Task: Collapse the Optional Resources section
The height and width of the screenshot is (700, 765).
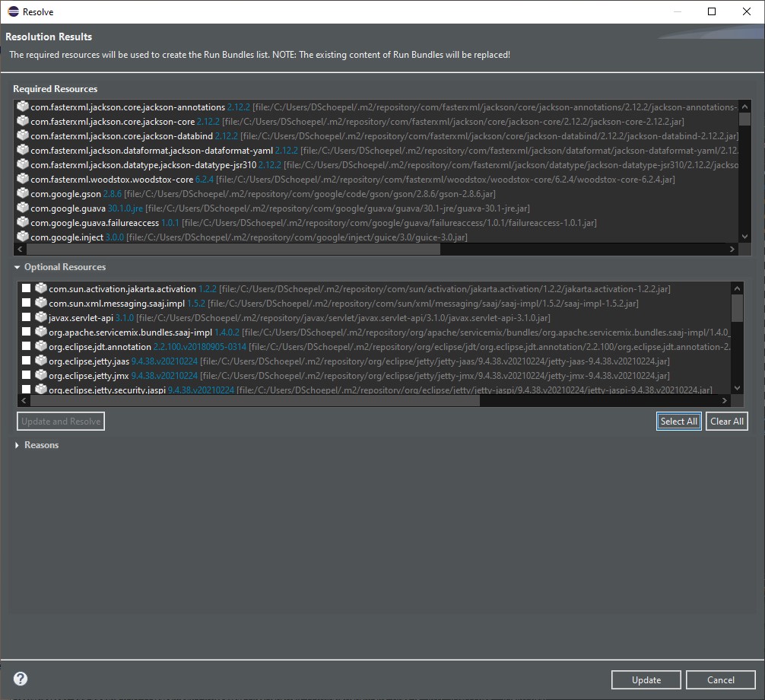Action: pos(18,266)
